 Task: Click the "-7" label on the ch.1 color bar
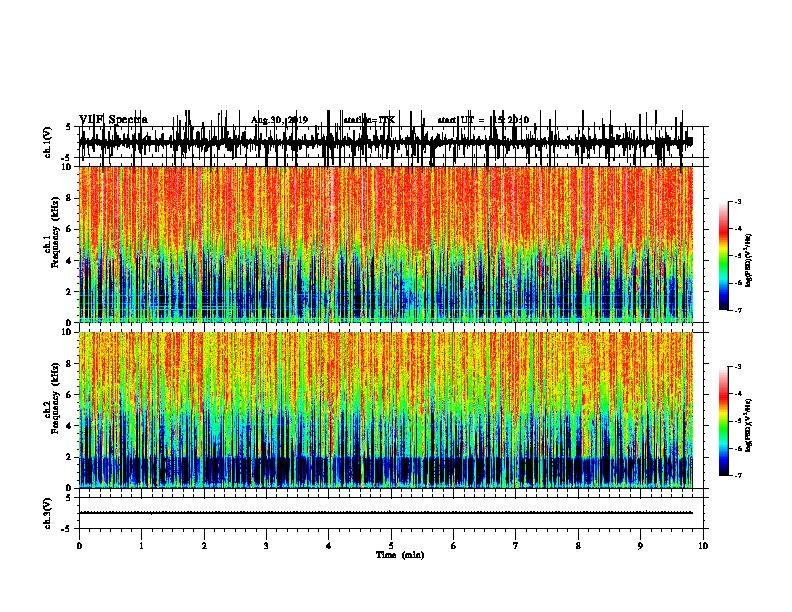click(737, 310)
